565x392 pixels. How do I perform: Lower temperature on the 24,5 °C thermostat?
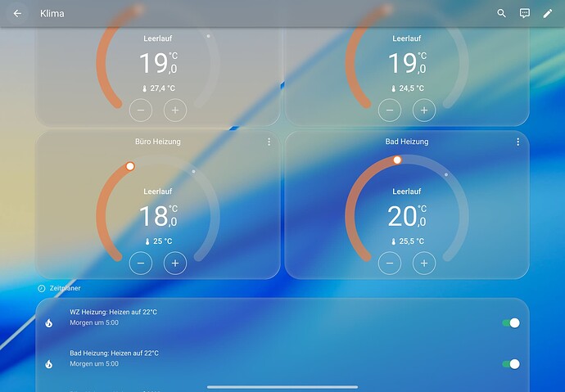pos(390,110)
